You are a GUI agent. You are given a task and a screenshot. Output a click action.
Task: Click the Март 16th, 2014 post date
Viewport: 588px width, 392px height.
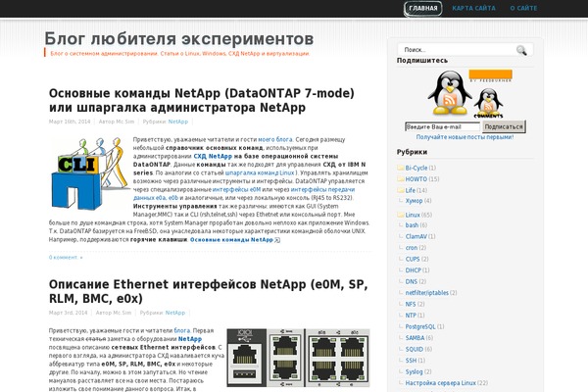pyautogui.click(x=70, y=122)
